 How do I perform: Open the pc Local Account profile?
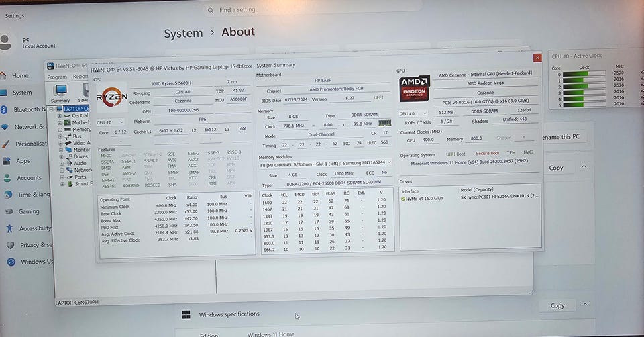29,42
